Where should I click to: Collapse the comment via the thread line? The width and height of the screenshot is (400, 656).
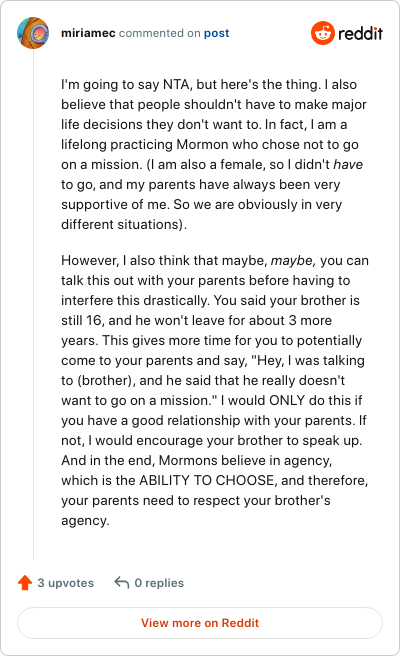coord(33,304)
